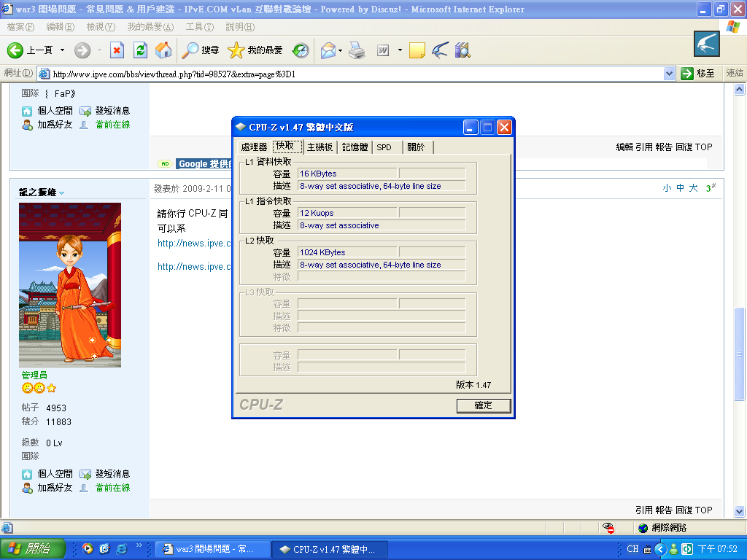Click IE quick launch icon in taskbar

[x=122, y=549]
